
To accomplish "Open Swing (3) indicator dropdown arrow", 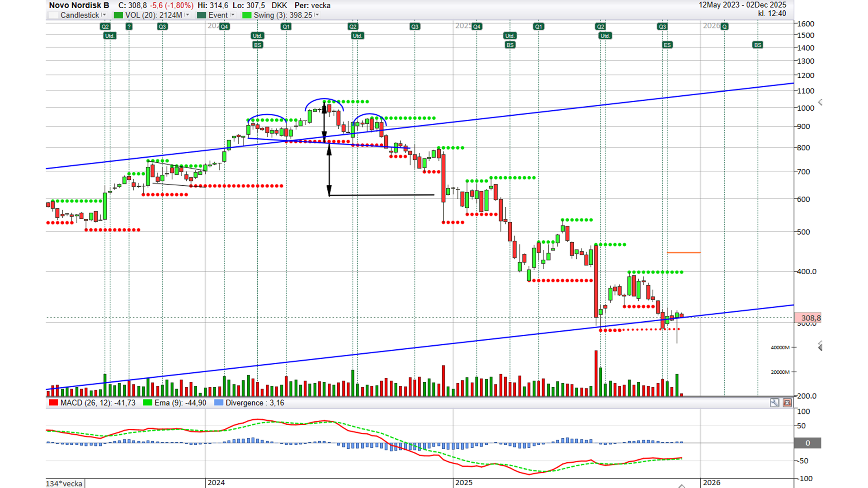I will [x=317, y=15].
